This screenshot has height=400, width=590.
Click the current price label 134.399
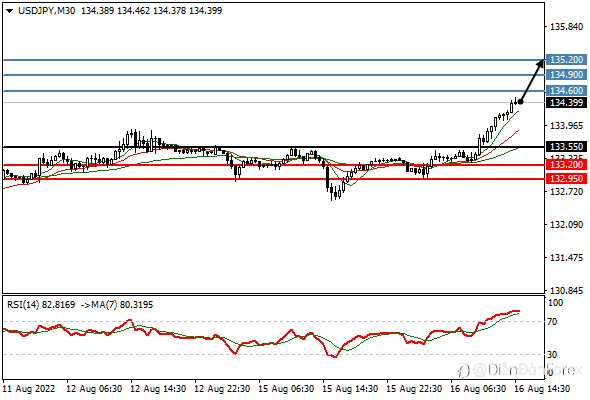point(566,102)
